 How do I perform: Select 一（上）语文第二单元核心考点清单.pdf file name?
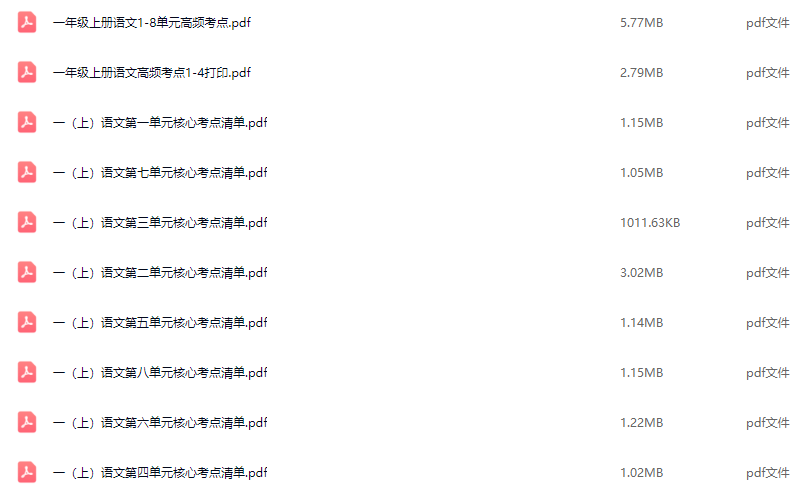pyautogui.click(x=160, y=273)
